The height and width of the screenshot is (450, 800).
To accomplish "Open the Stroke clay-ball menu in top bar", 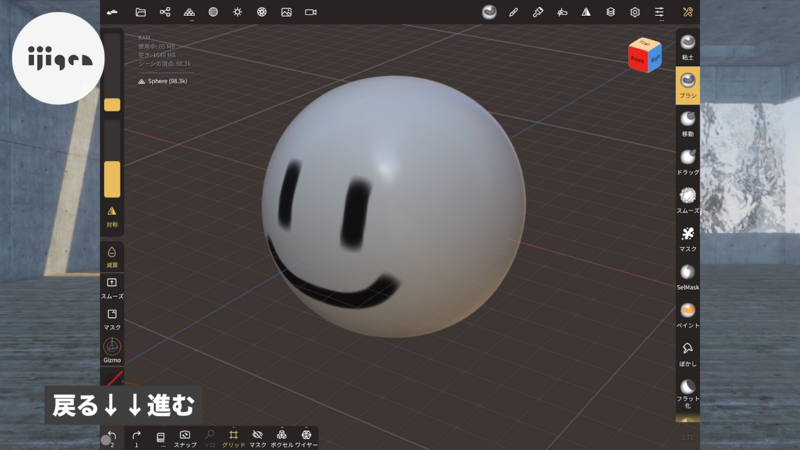I will click(x=489, y=12).
